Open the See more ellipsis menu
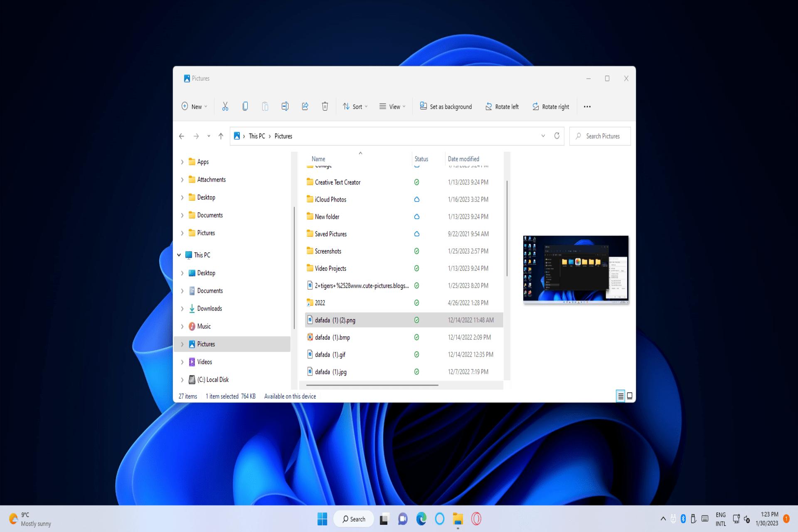The image size is (798, 532). point(587,106)
